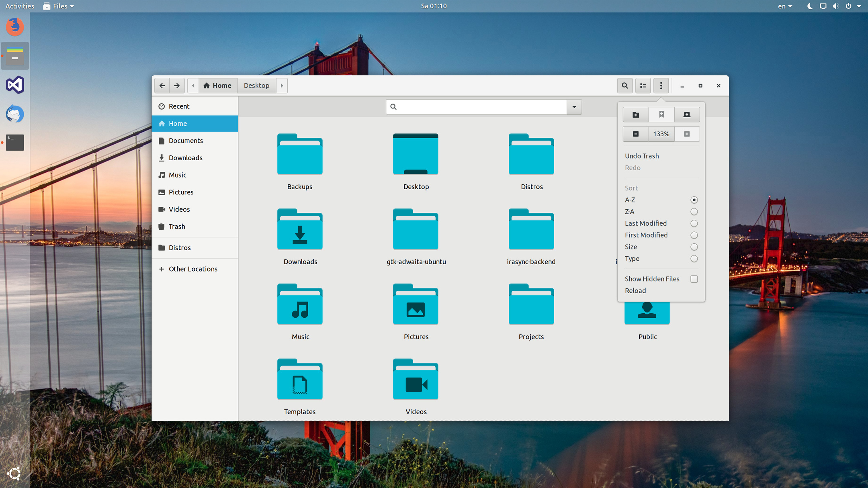Open Other Locations in the sidebar

tap(193, 269)
